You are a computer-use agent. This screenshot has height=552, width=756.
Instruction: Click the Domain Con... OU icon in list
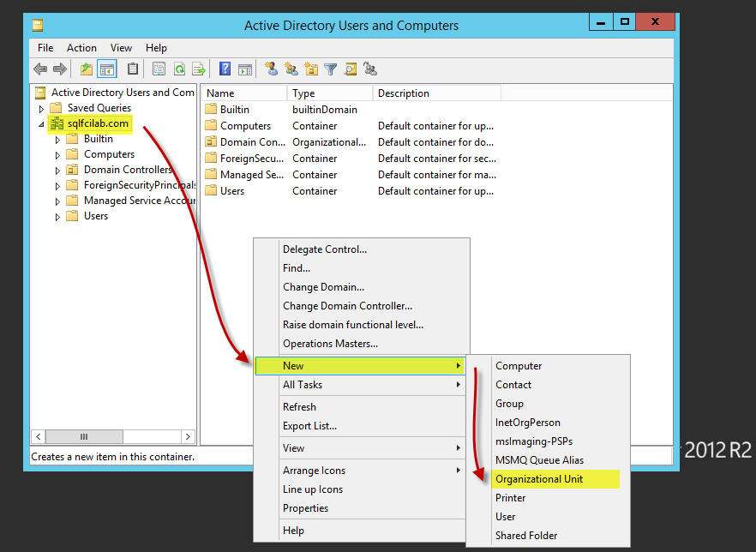(x=211, y=141)
